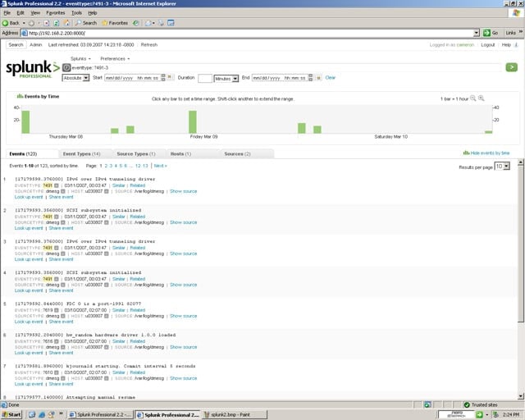
Task: Open the Favorites menu
Action: pyautogui.click(x=56, y=13)
